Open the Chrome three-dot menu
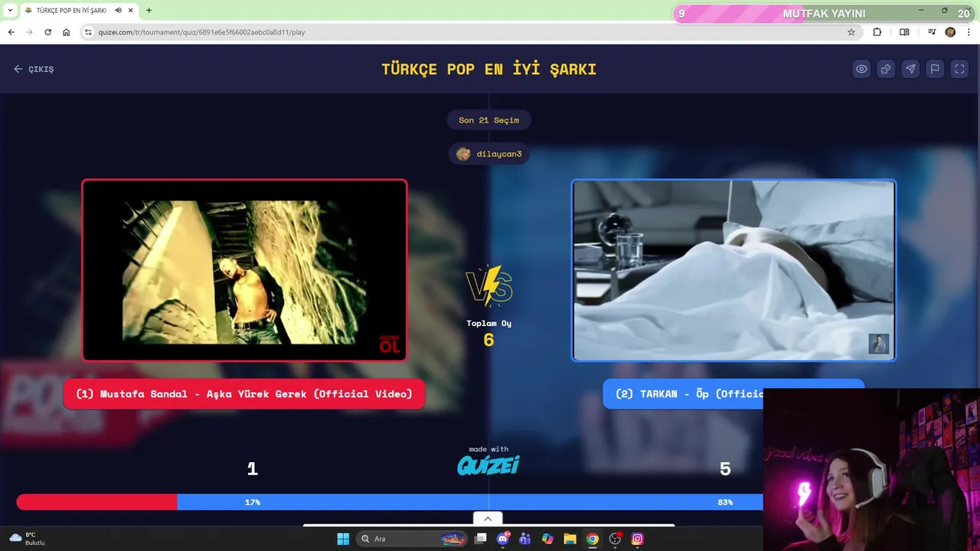This screenshot has width=980, height=551. (969, 32)
